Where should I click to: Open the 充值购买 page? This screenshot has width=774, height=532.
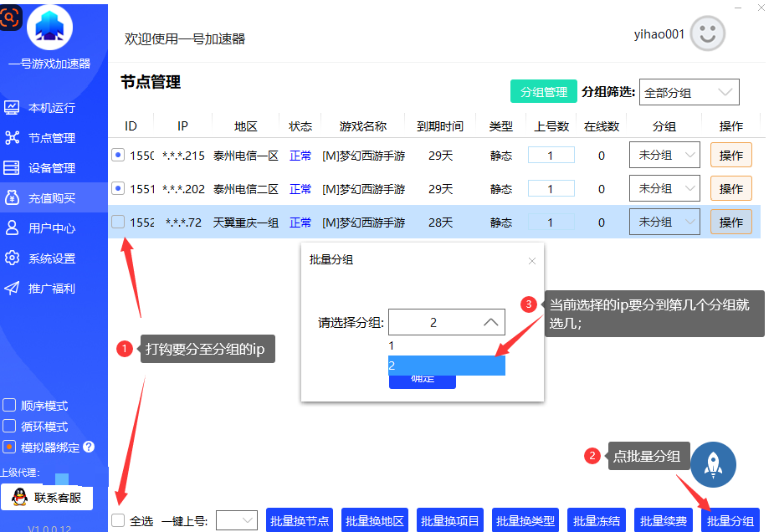[51, 198]
